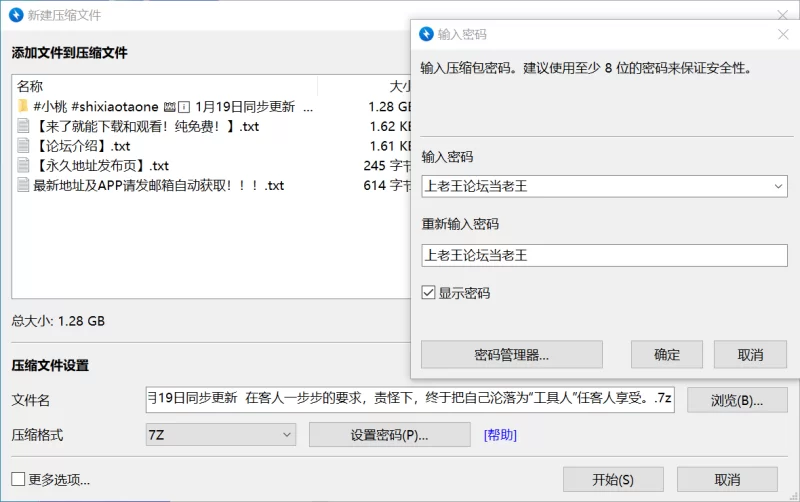Click file icon beside 【永久地址发布页】.txt
Screen dimensions: 800x502
pos(23,165)
